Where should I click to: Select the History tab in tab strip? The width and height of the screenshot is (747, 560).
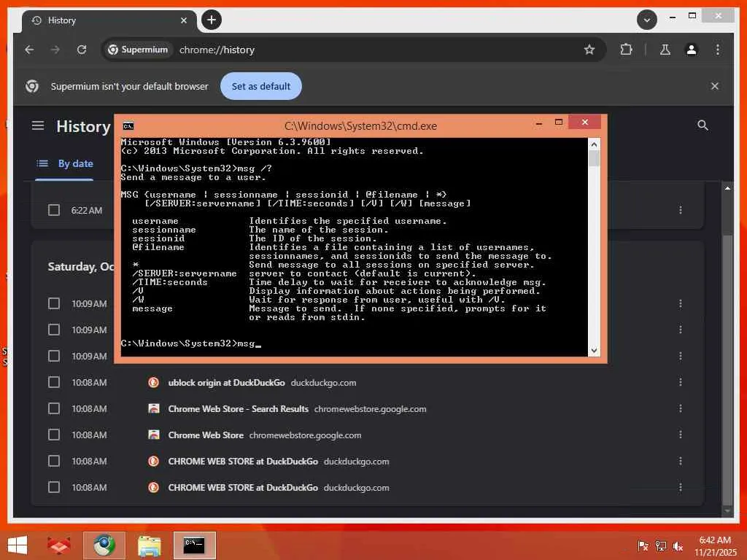(109, 20)
